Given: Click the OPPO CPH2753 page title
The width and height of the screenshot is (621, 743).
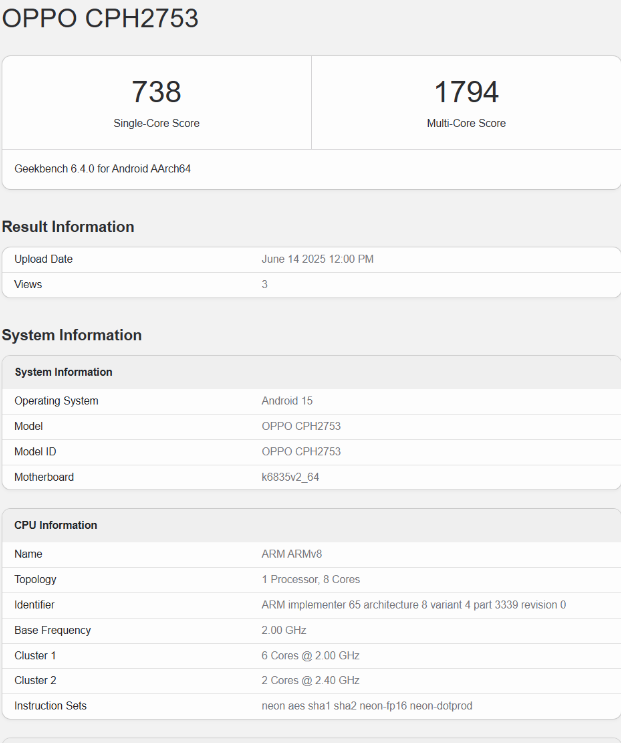Looking at the screenshot, I should (x=100, y=18).
